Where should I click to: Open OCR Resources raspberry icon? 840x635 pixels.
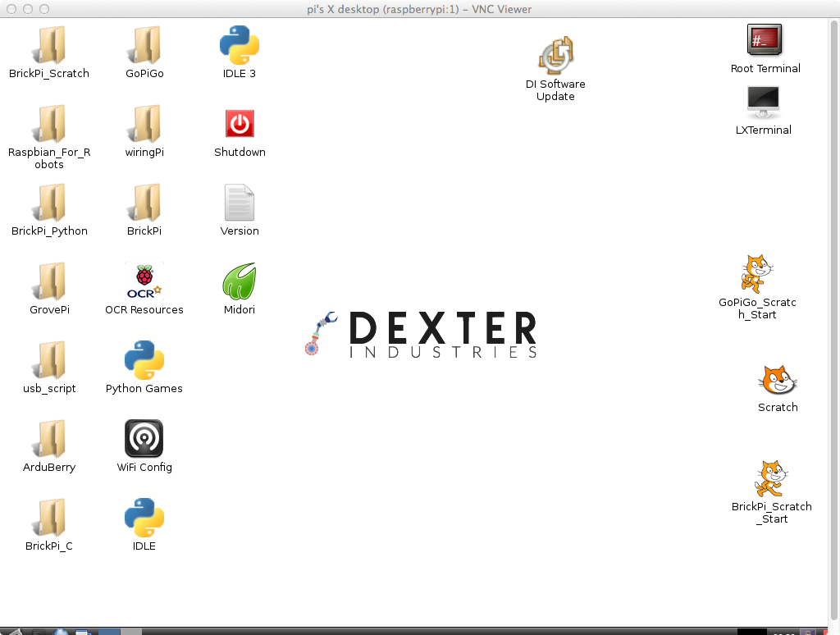coord(144,282)
